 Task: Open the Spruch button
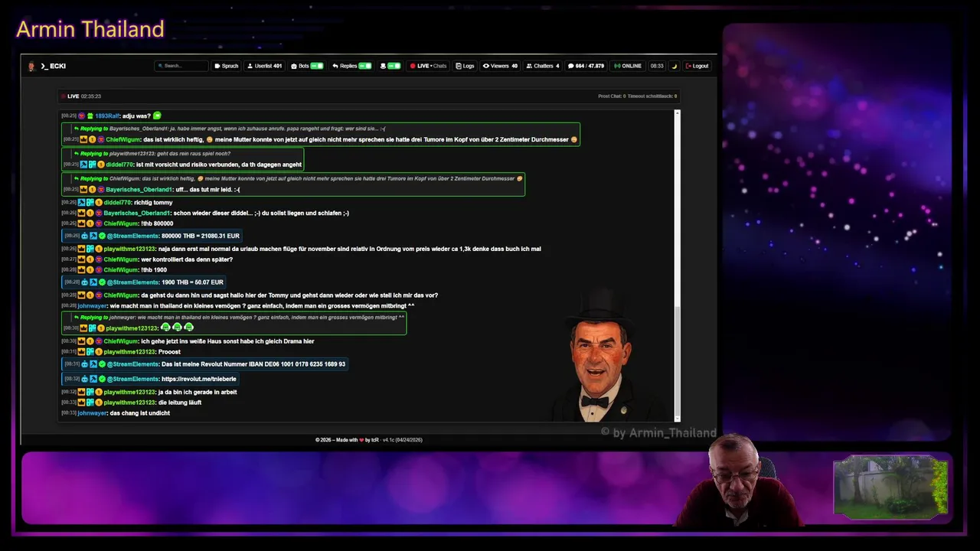(x=226, y=66)
